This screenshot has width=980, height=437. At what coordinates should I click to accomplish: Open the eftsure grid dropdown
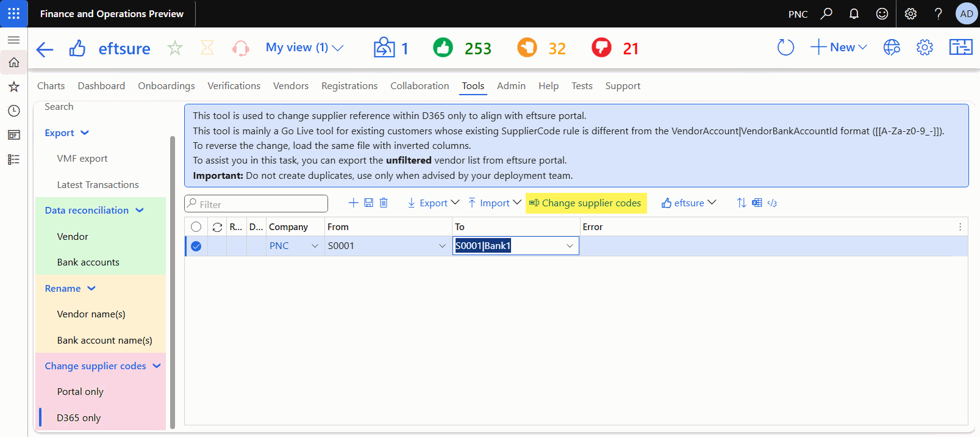(x=689, y=203)
